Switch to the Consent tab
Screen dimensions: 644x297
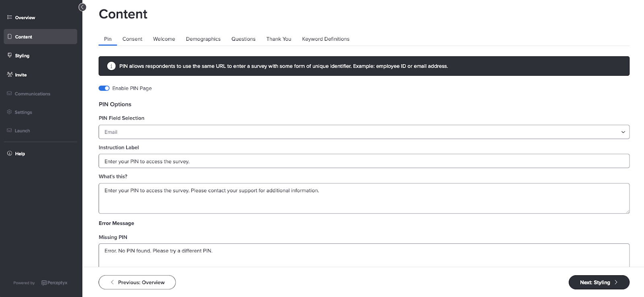click(x=132, y=39)
